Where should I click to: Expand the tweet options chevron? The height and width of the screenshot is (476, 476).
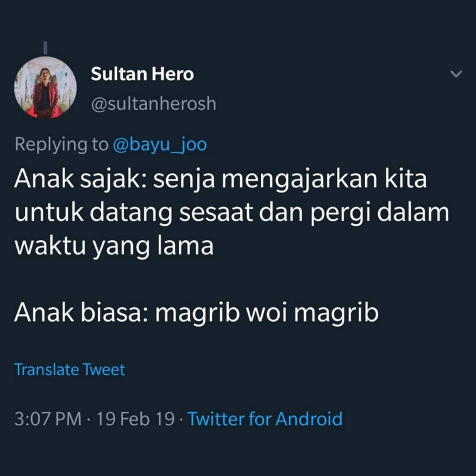tap(456, 74)
